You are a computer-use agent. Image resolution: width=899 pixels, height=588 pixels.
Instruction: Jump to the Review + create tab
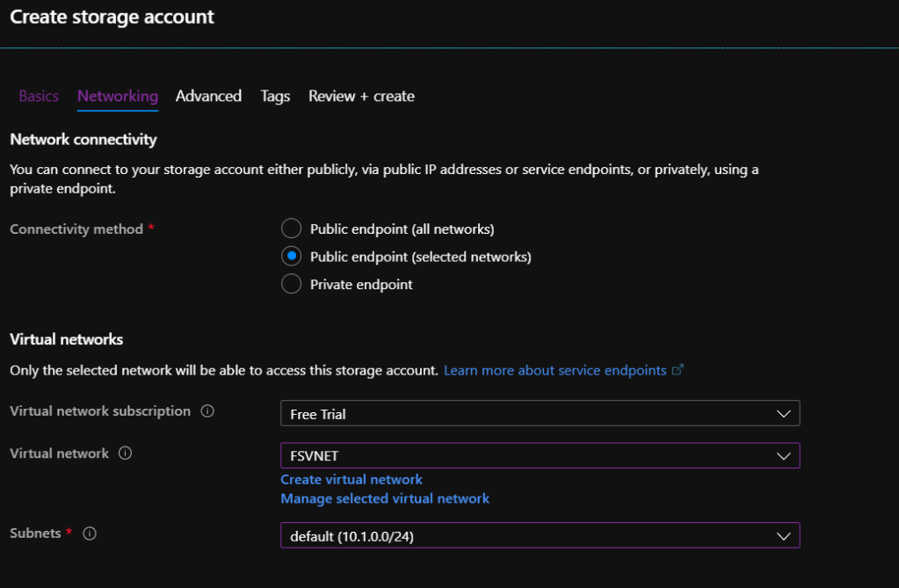pyautogui.click(x=361, y=96)
